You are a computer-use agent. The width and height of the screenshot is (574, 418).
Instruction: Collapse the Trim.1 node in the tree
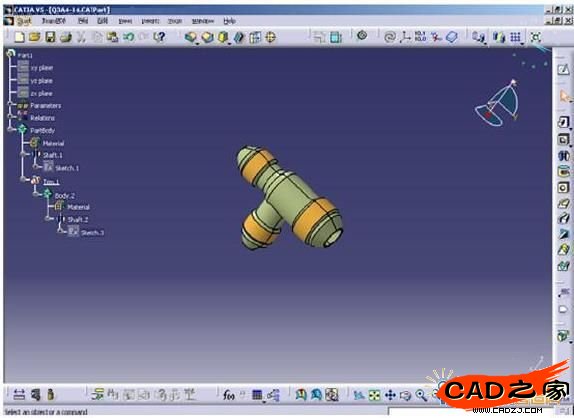point(24,179)
